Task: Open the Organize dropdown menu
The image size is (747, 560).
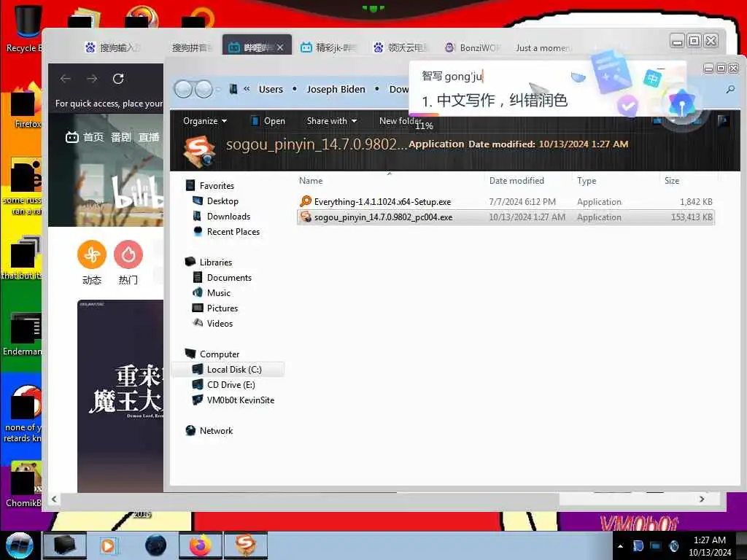Action: click(205, 121)
